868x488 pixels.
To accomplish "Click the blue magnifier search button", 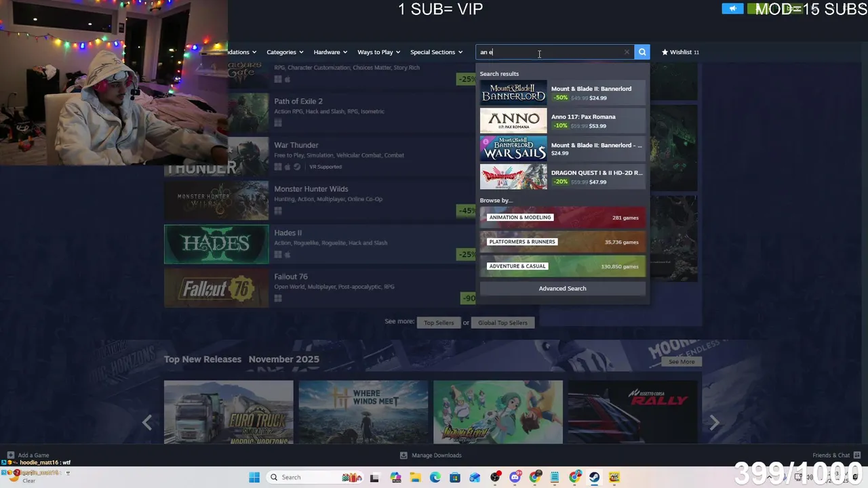I will click(642, 52).
